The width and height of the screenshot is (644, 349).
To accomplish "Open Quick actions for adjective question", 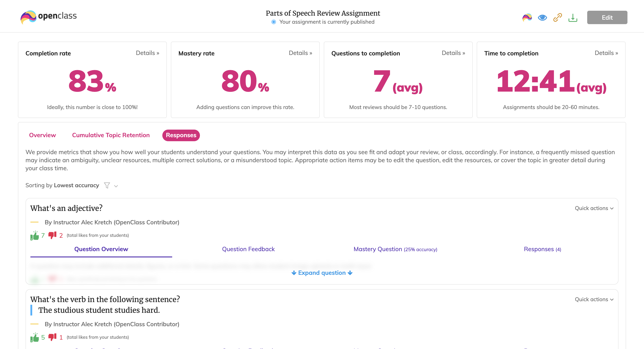I will [x=594, y=208].
